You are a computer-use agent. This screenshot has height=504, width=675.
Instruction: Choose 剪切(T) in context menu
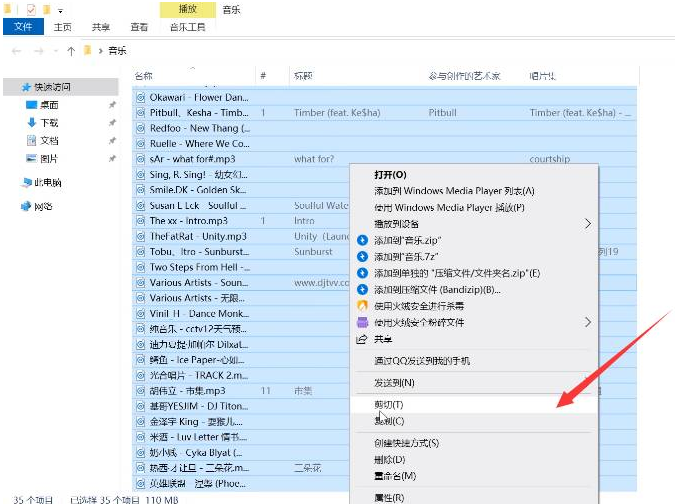(474, 405)
